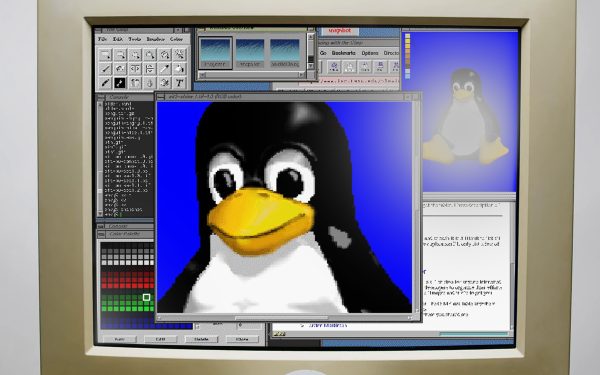Click the browser's status bar progress indicator
Image resolution: width=600 pixels, height=375 pixels.
point(474,334)
